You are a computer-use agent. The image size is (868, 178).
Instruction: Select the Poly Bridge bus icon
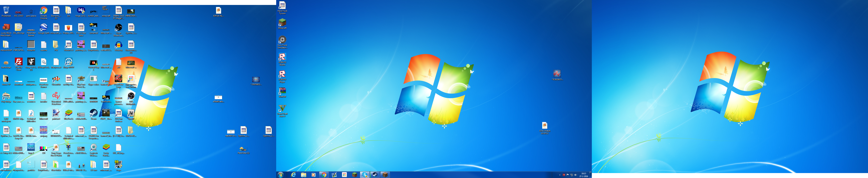[x=6, y=98]
